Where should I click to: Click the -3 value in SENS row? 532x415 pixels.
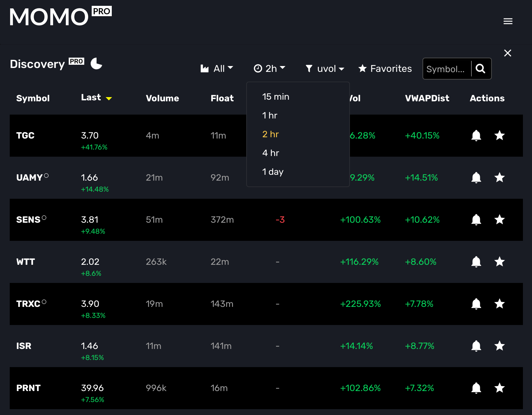280,219
